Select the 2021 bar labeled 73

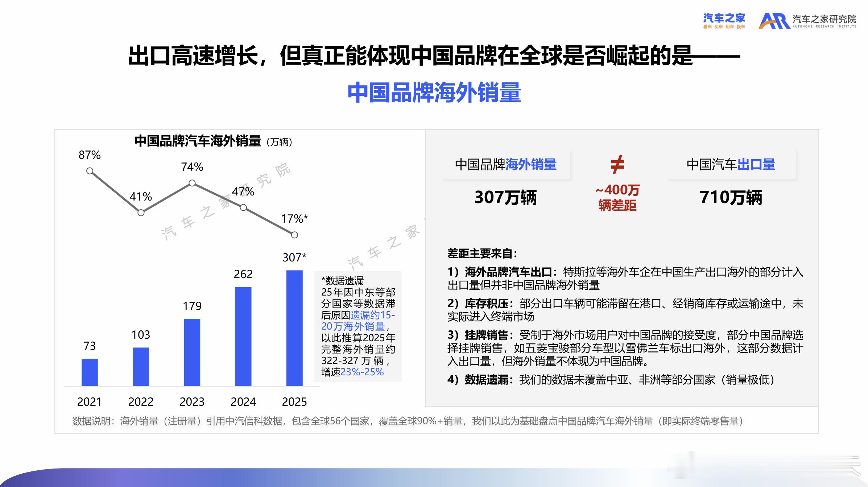pos(90,372)
